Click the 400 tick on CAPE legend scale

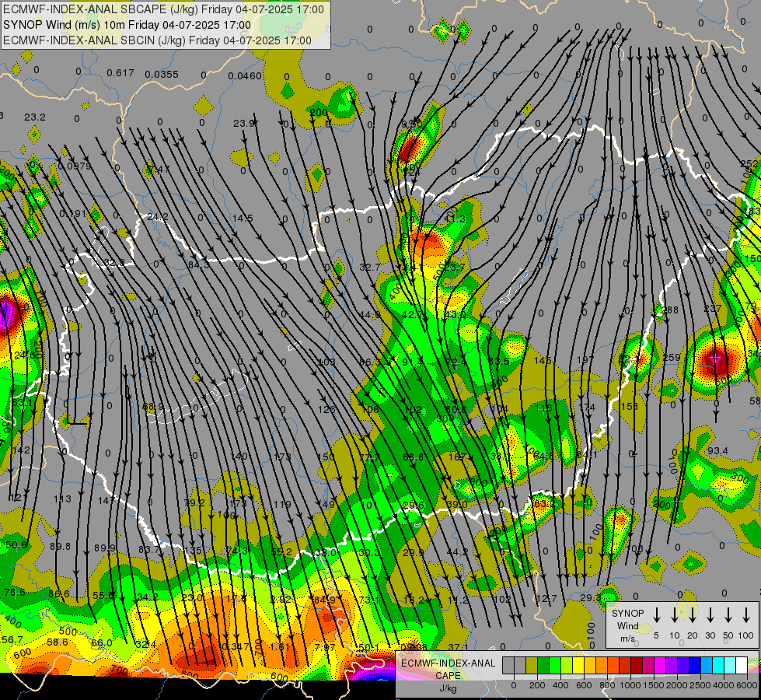click(x=560, y=685)
